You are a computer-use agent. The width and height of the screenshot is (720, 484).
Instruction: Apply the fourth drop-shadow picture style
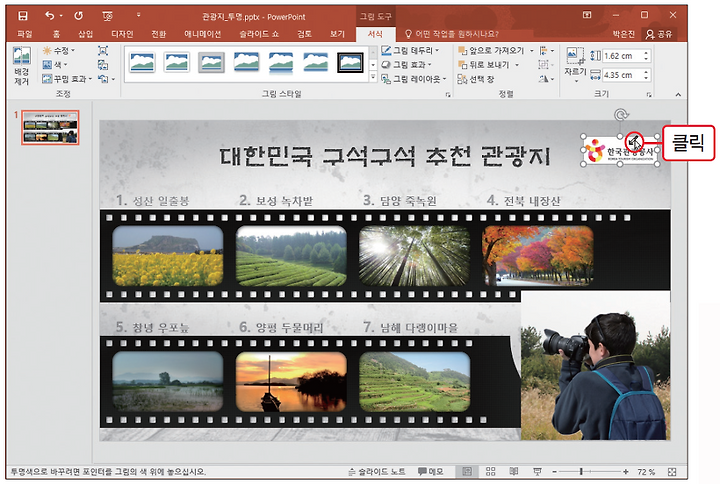(x=247, y=62)
